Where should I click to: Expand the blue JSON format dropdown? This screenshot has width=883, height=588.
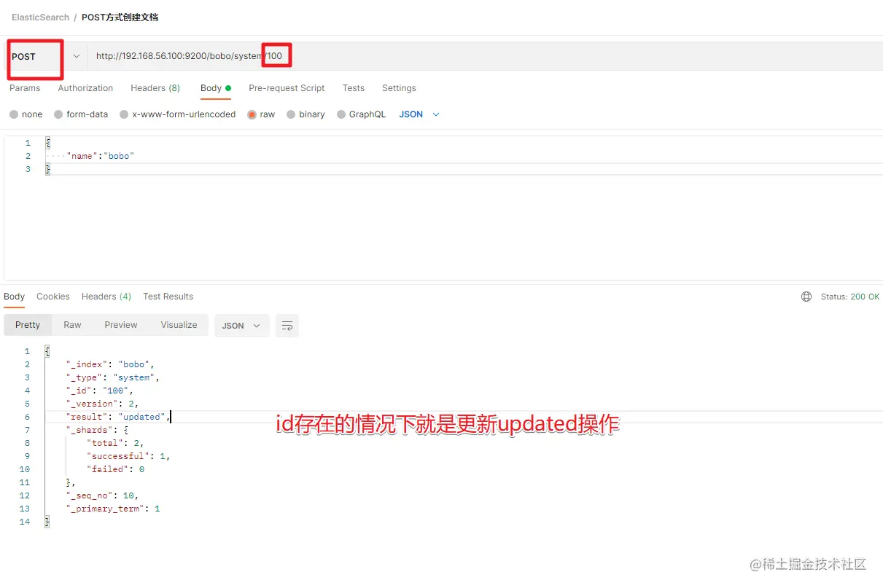tap(419, 114)
